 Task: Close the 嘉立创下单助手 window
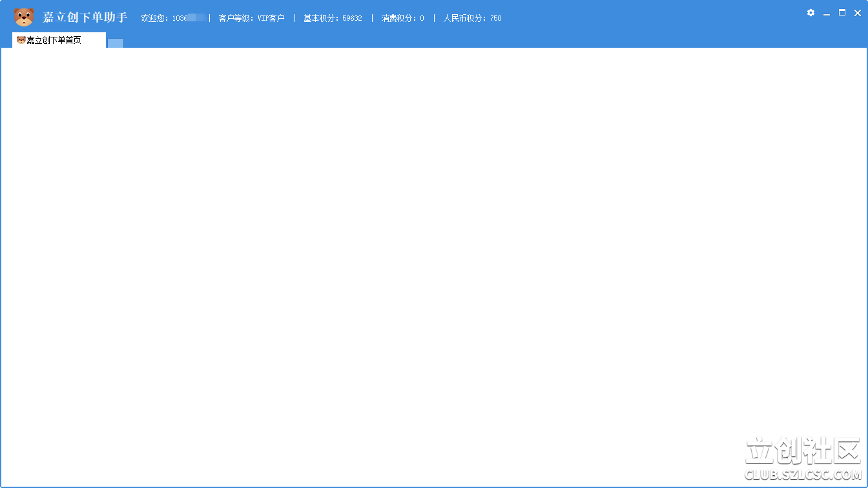858,12
